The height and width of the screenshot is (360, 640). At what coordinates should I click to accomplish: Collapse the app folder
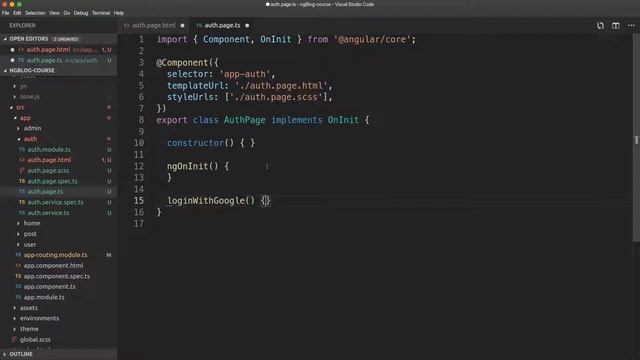pos(58,118)
